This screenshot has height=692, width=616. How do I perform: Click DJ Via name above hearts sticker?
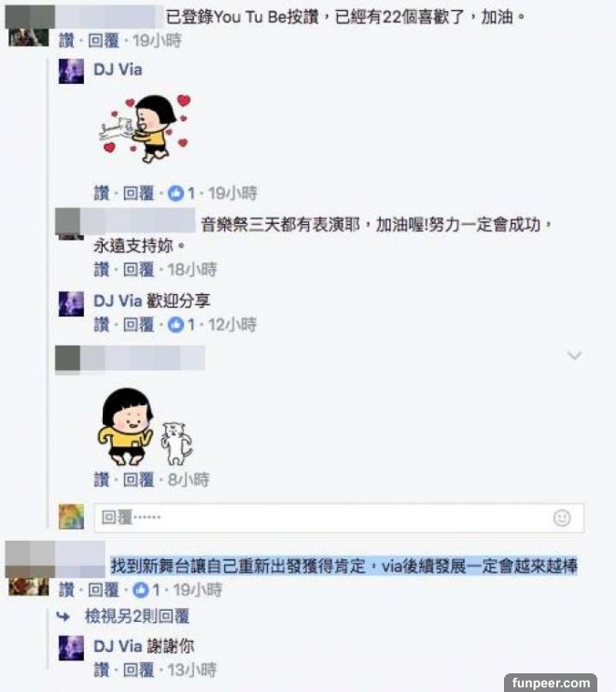(x=118, y=69)
